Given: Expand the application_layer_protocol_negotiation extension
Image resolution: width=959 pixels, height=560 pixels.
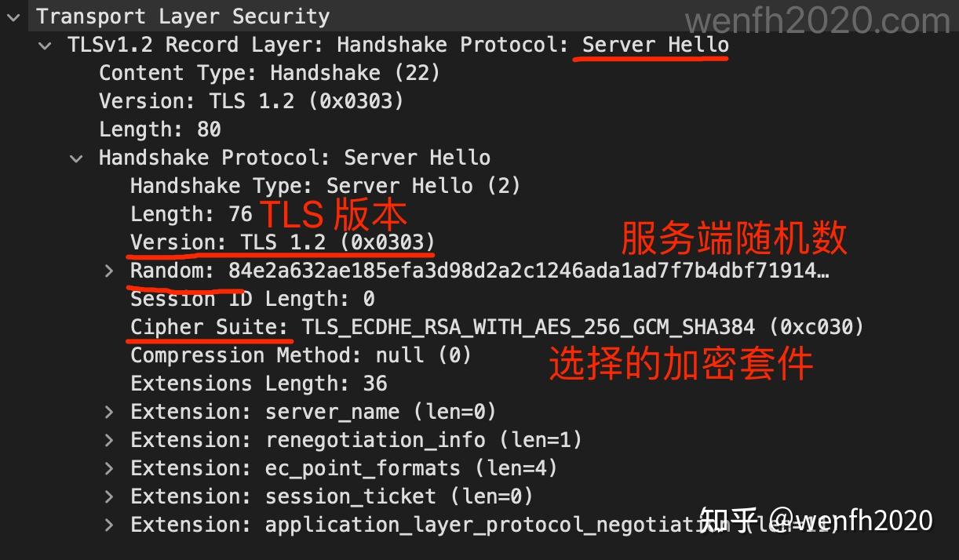Looking at the screenshot, I should [x=108, y=524].
